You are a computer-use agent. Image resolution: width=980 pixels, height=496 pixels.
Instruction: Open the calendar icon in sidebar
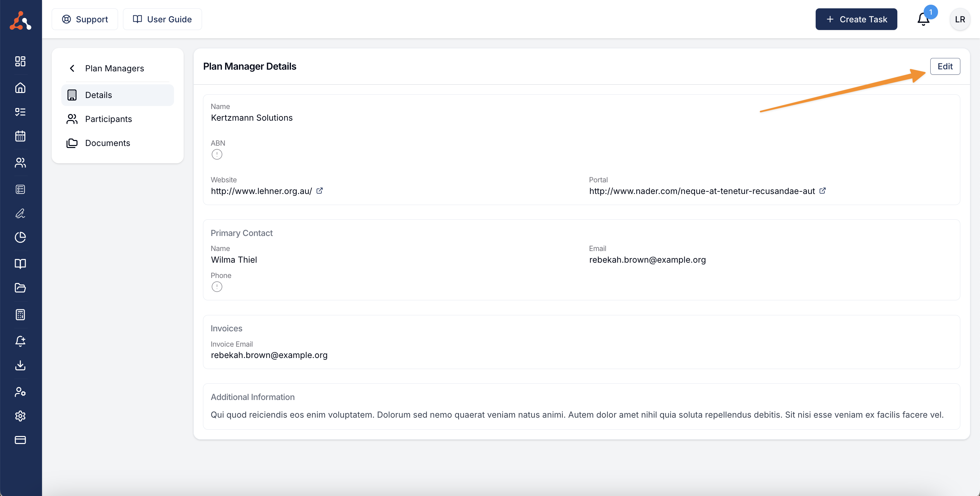coord(20,136)
